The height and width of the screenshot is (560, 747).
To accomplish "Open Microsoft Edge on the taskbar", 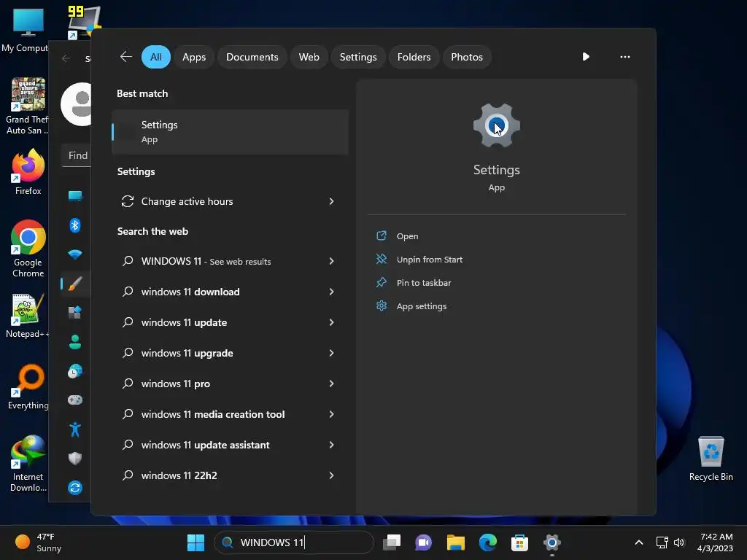I will pos(487,542).
